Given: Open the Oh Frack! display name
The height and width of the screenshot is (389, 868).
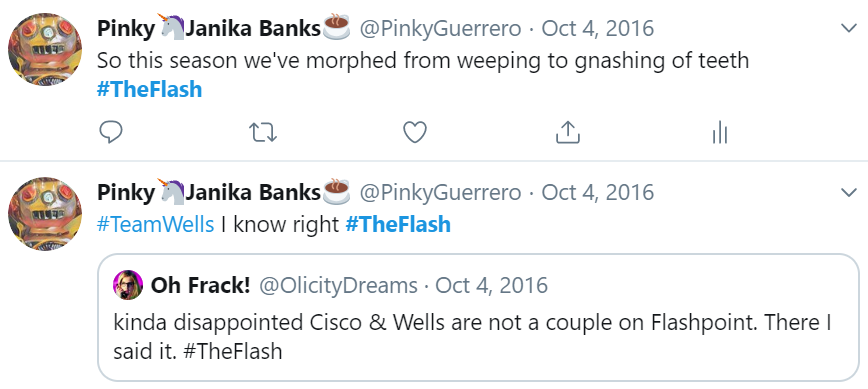Looking at the screenshot, I should [x=200, y=286].
